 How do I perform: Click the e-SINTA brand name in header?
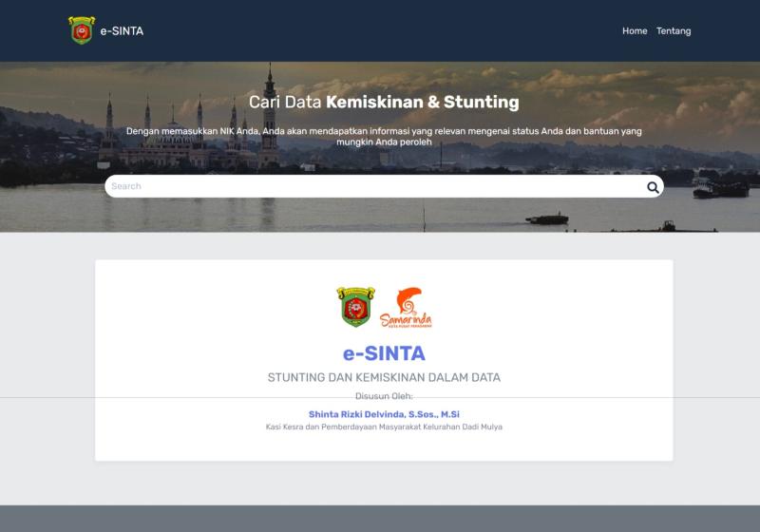tap(122, 31)
